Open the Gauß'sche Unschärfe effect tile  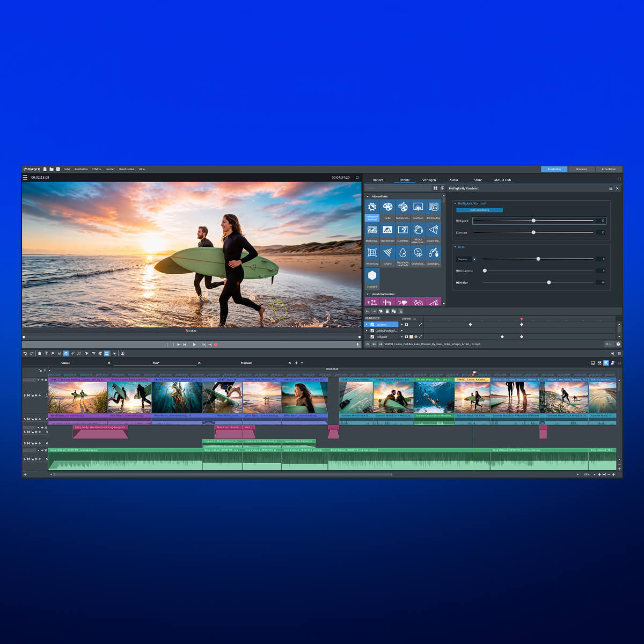point(402,256)
